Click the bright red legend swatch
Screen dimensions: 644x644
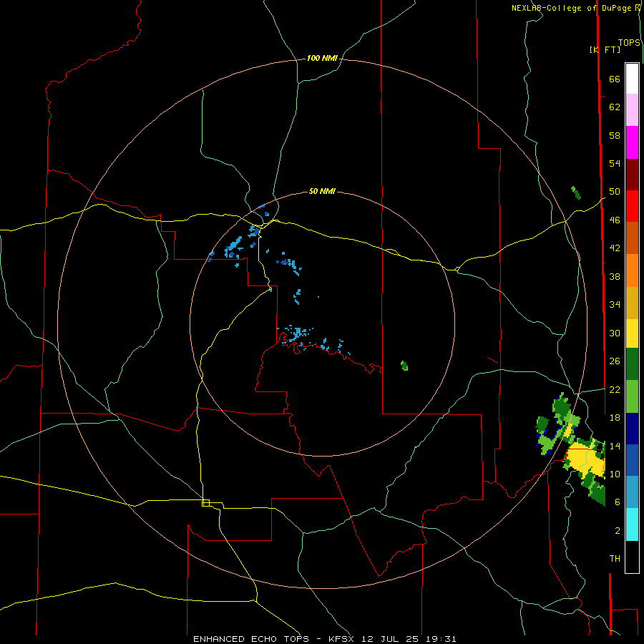632,206
